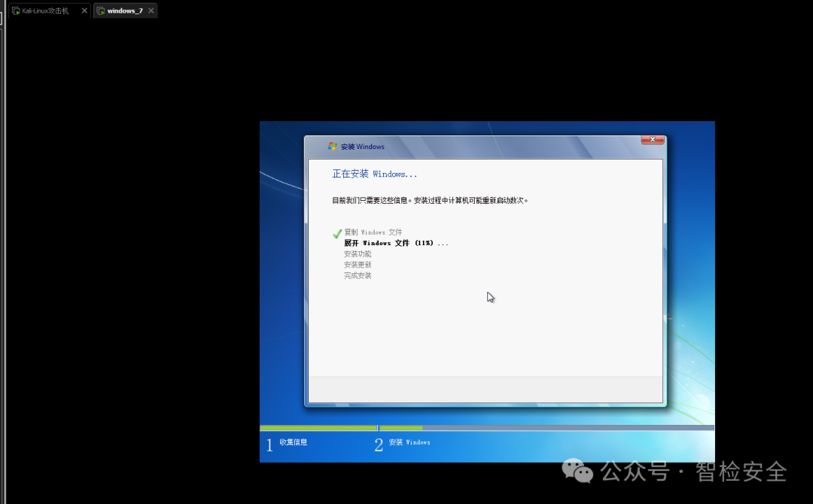Click the text starting 目前我们只需要这些信息

430,200
